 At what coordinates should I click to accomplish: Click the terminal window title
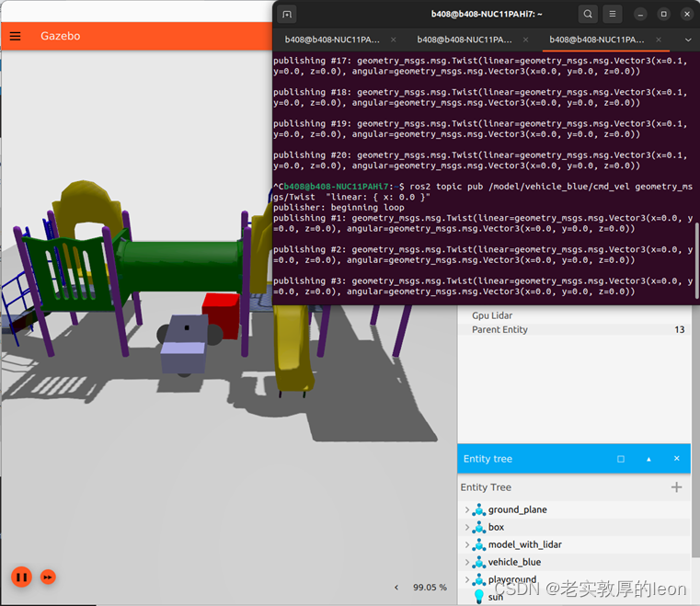pos(487,15)
